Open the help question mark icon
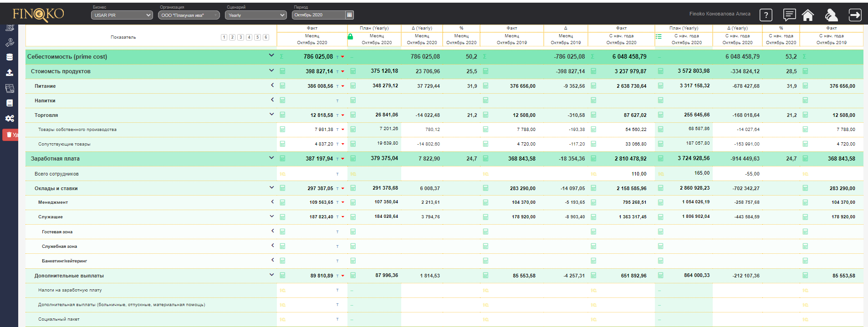The image size is (868, 327). pos(766,15)
